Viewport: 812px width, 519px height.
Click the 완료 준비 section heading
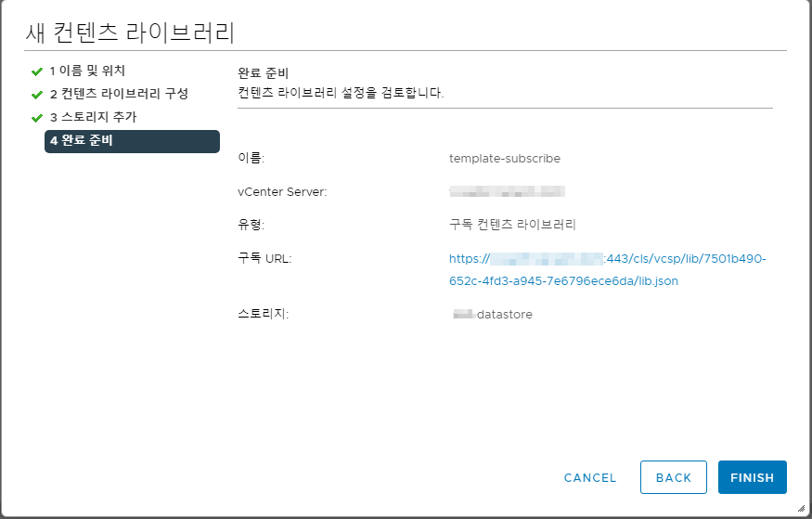tap(263, 73)
